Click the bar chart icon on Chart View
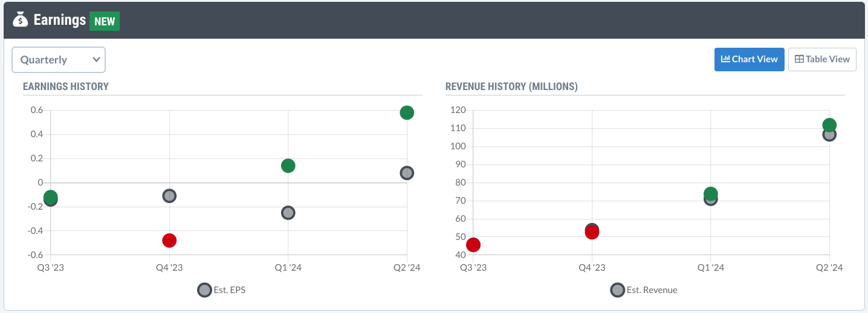The image size is (868, 313). click(725, 59)
